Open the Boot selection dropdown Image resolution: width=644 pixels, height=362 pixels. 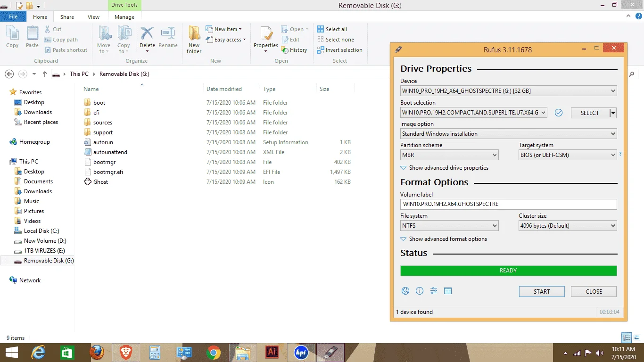click(x=474, y=113)
